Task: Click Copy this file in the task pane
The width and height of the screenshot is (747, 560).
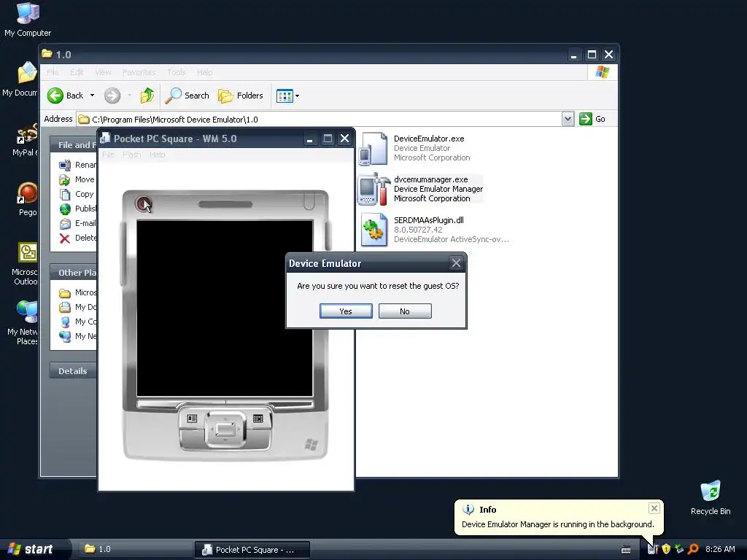Action: [x=77, y=194]
